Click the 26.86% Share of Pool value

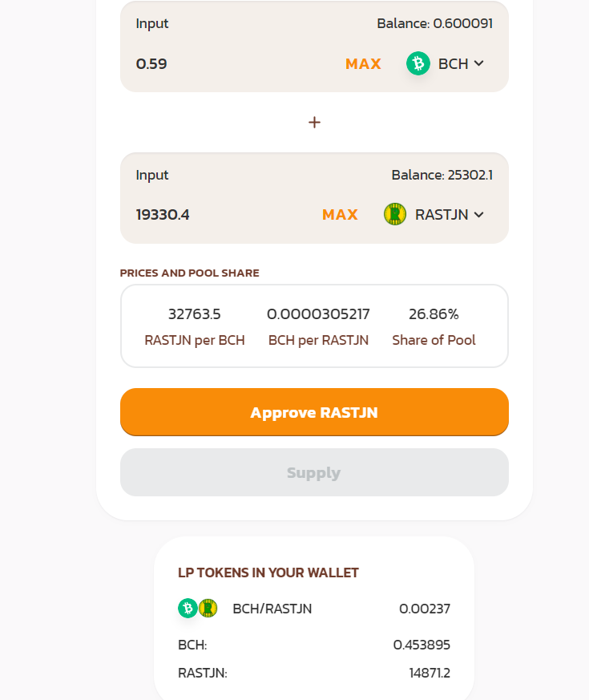434,314
